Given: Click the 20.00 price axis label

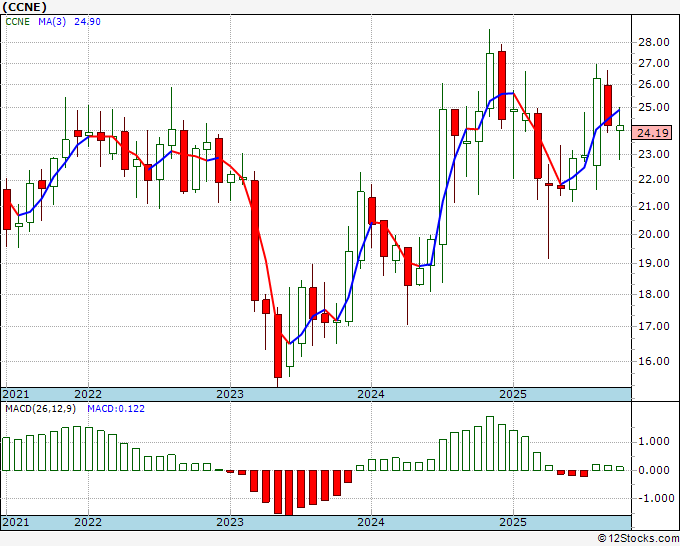Looking at the screenshot, I should [654, 234].
